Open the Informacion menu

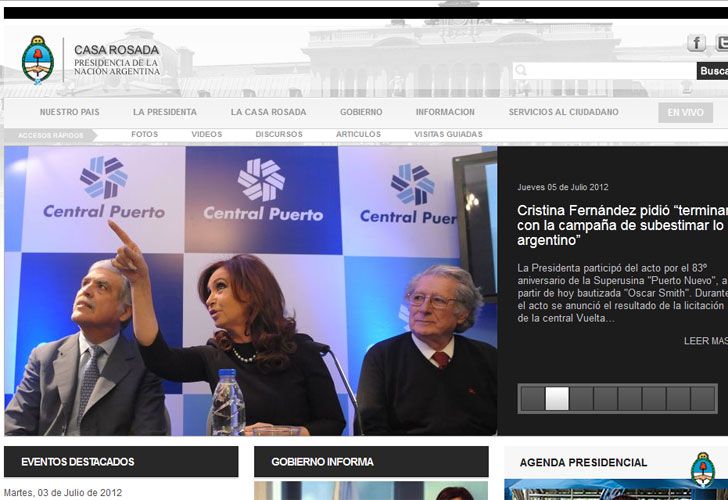[445, 112]
